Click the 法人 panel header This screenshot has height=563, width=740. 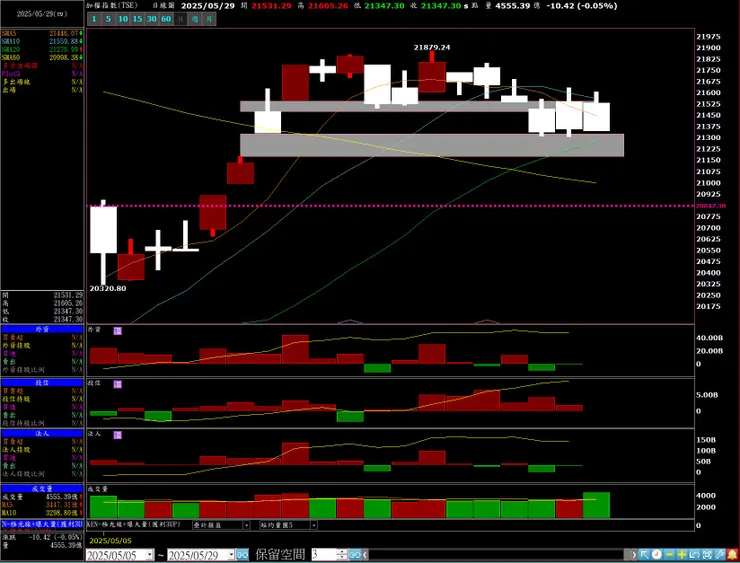pos(42,433)
